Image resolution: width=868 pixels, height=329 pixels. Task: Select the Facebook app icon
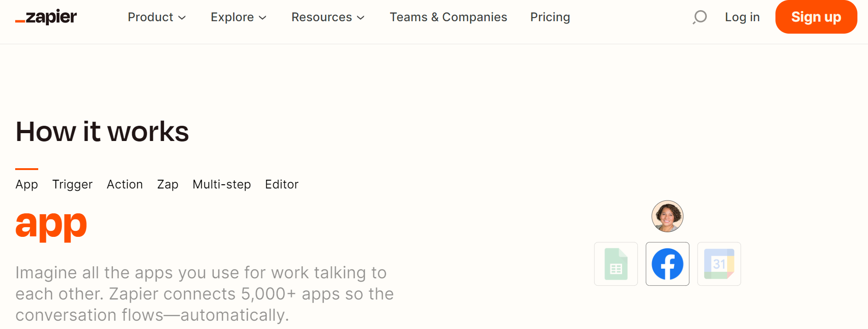(x=667, y=264)
